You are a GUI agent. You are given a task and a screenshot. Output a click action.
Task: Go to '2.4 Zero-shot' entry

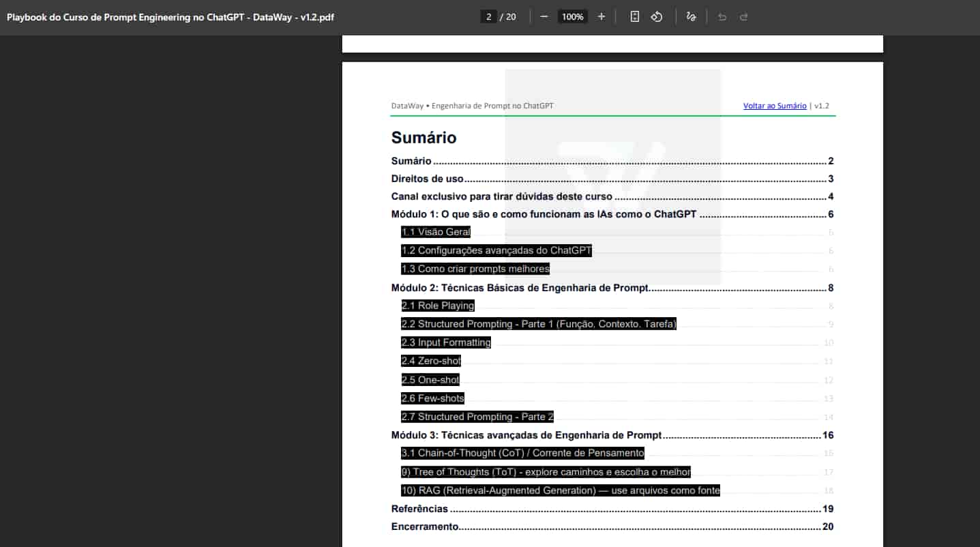pyautogui.click(x=431, y=361)
